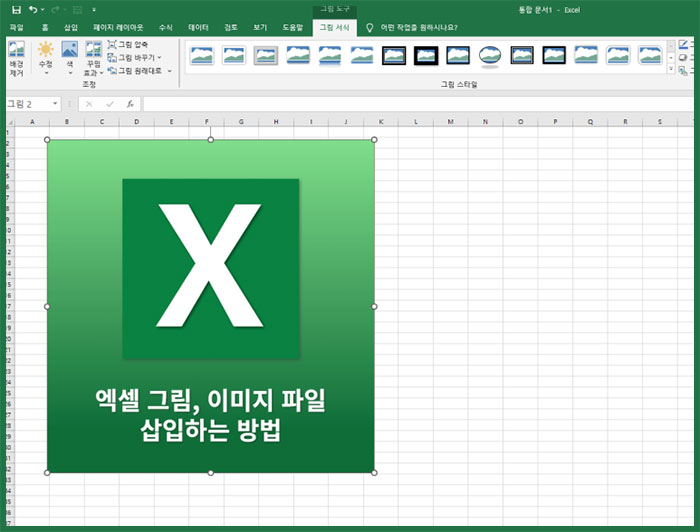Click the Tell Me search box with lightbulb
The image size is (700, 532).
(412, 27)
